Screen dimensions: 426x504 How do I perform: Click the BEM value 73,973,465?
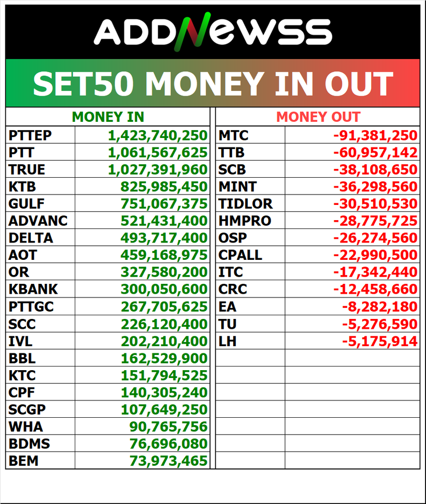pos(168,461)
